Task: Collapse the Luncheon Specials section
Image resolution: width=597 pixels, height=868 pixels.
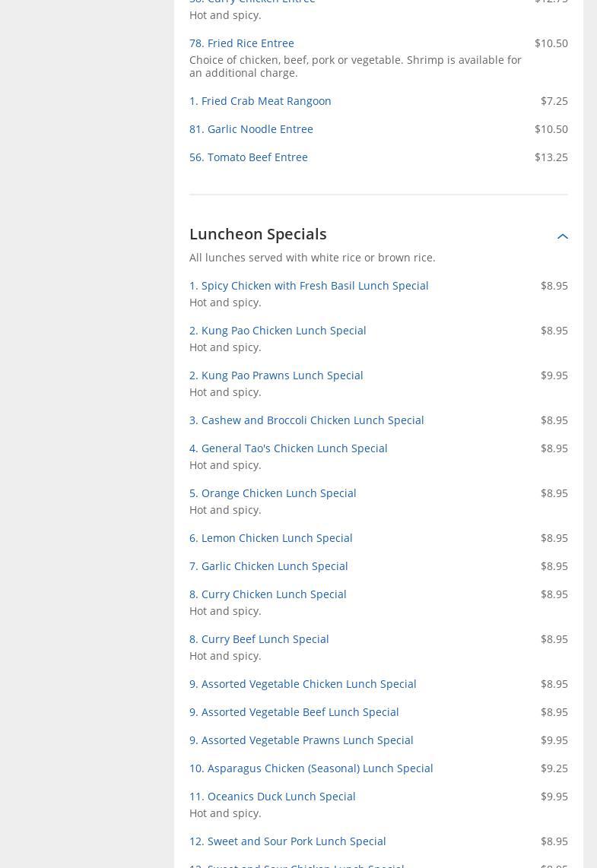Action: click(562, 236)
